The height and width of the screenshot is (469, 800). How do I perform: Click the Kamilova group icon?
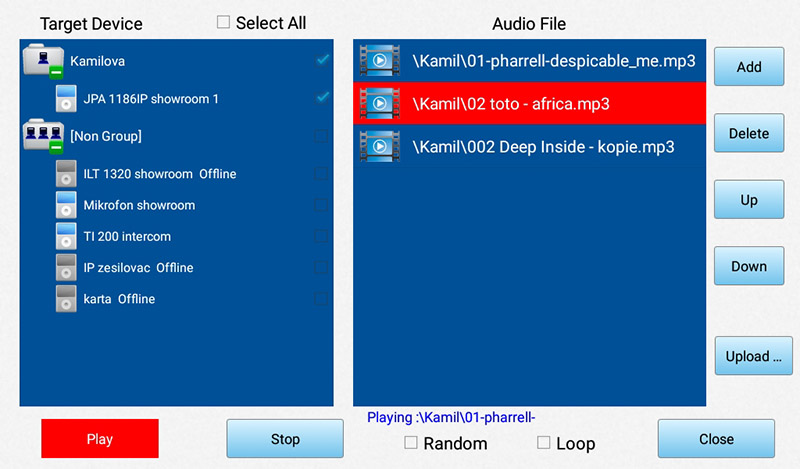click(41, 59)
